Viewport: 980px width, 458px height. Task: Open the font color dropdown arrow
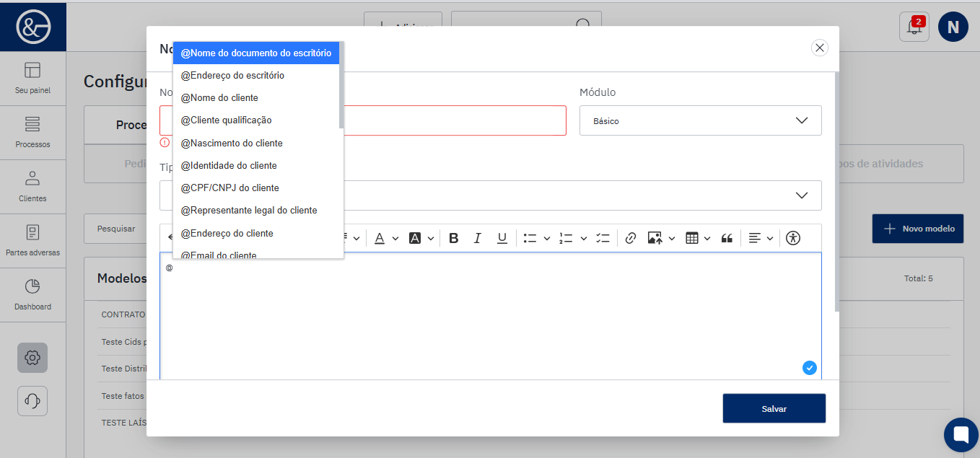(395, 239)
